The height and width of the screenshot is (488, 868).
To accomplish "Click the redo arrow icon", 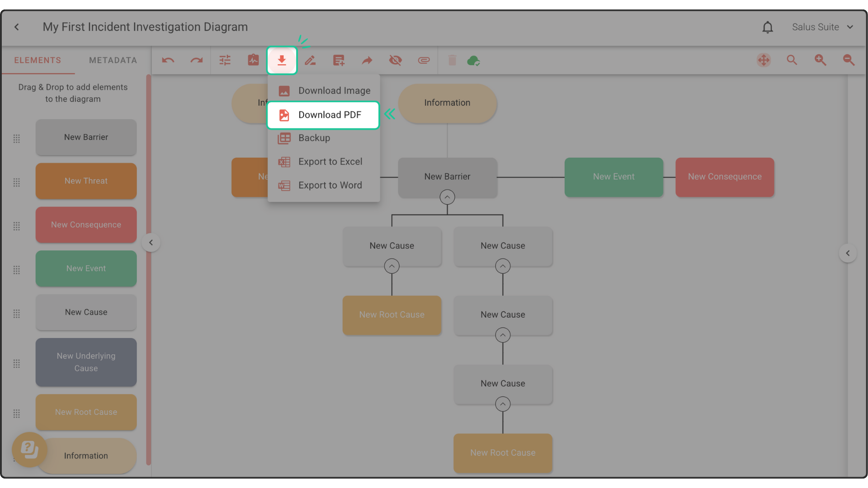I will pos(196,60).
